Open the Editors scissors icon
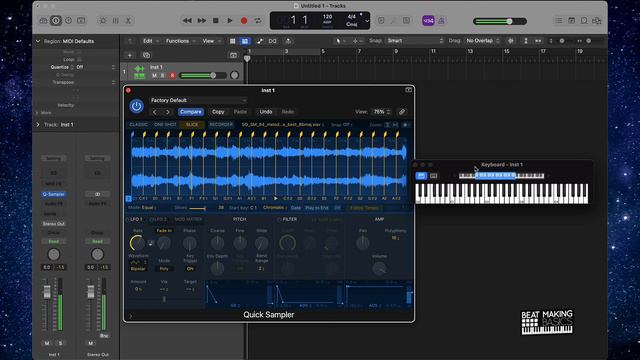The image size is (640, 360). click(128, 20)
